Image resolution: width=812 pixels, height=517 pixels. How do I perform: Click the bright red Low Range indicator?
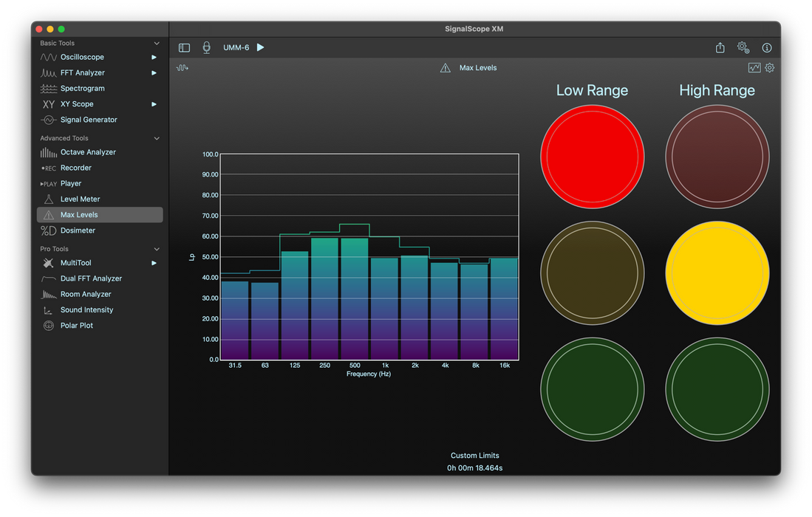pos(592,157)
